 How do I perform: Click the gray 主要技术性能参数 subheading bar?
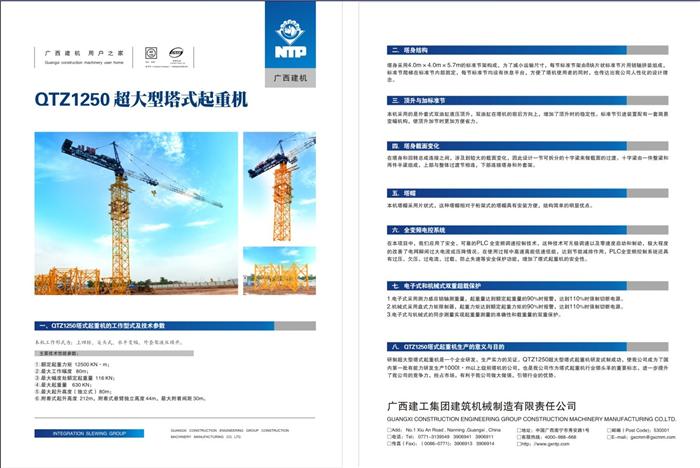(x=65, y=352)
